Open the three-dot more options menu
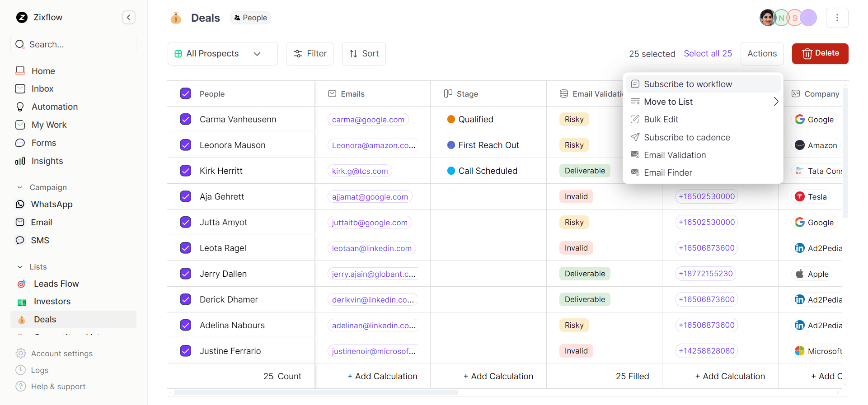Viewport: 868px width, 405px height. [837, 18]
